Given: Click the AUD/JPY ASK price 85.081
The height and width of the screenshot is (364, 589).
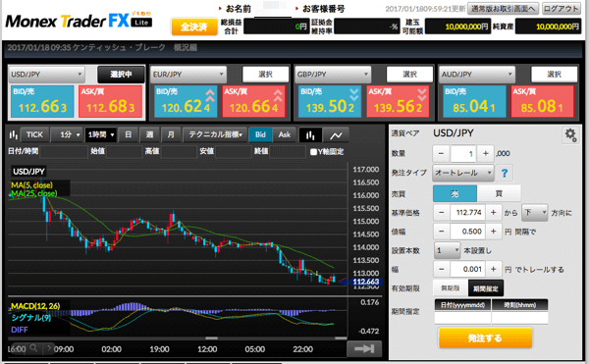Looking at the screenshot, I should (x=542, y=101).
